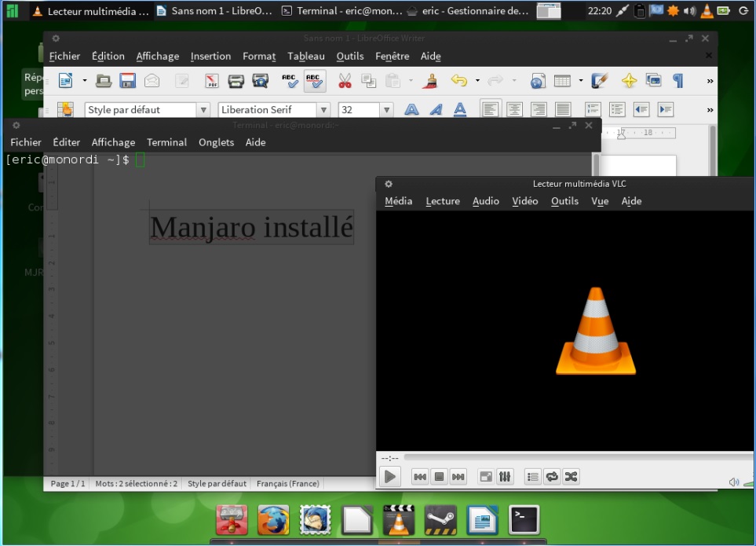
Task: Click Page 1/1 in Writer status bar
Action: 68,483
